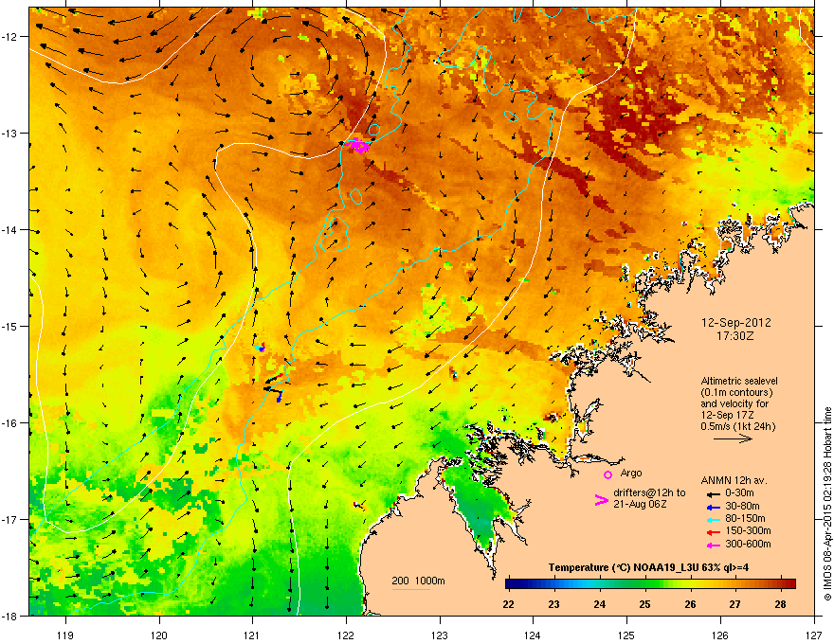Click the '12-Sep-2012' date label
The width and height of the screenshot is (834, 644).
(736, 323)
